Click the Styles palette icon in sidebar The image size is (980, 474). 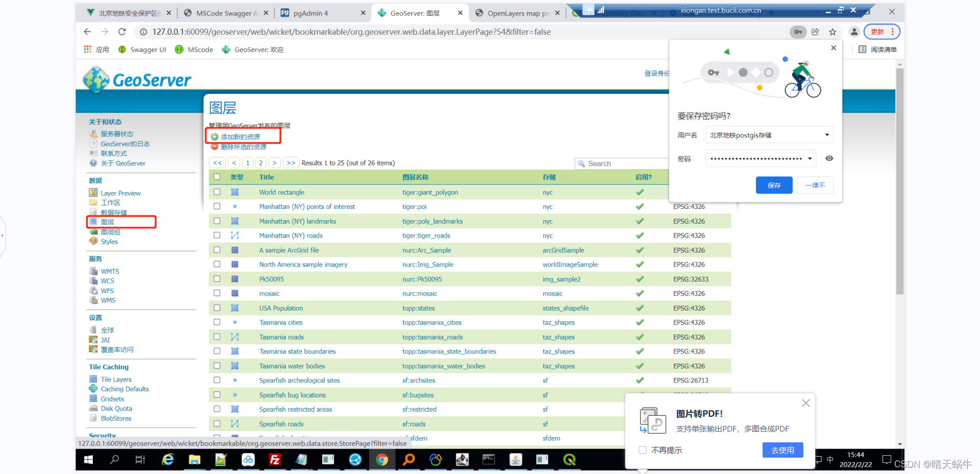(x=93, y=241)
